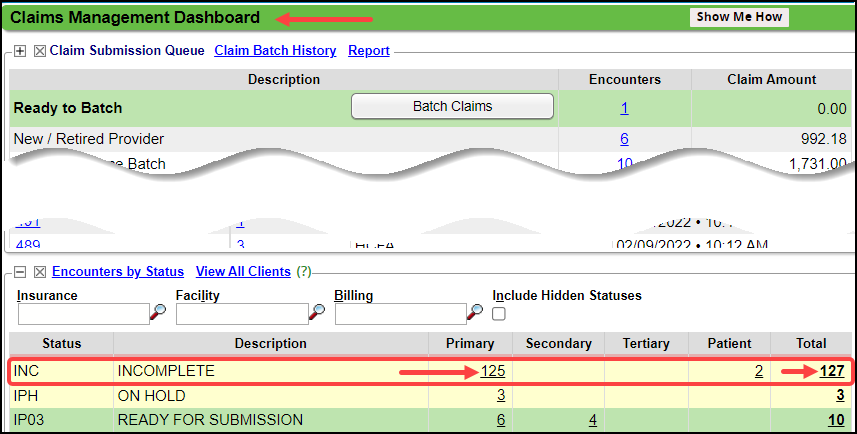Viewport: 857px width, 434px height.
Task: Close the Claim Submission Queue panel
Action: [40, 51]
